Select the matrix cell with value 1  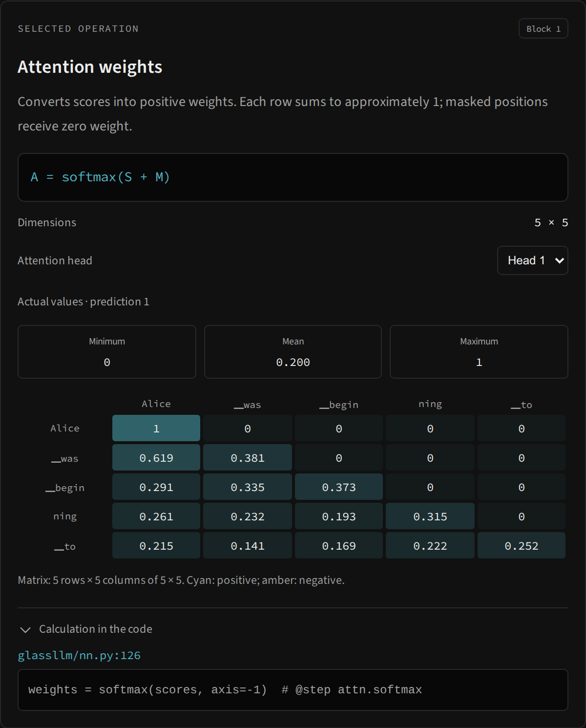[x=156, y=428]
